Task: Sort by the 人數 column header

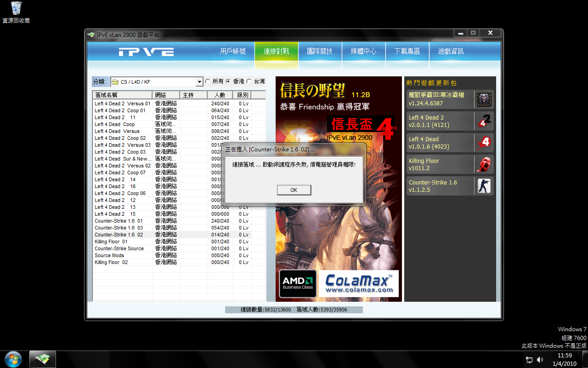Action: point(220,95)
